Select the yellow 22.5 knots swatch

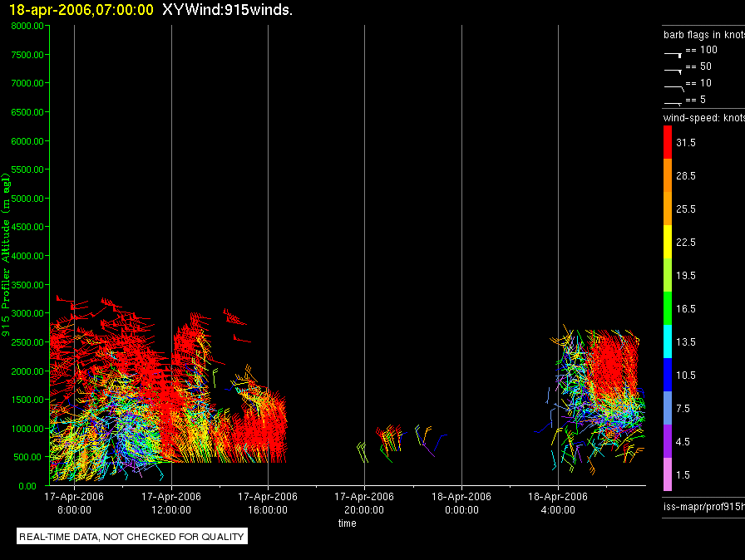pyautogui.click(x=668, y=242)
